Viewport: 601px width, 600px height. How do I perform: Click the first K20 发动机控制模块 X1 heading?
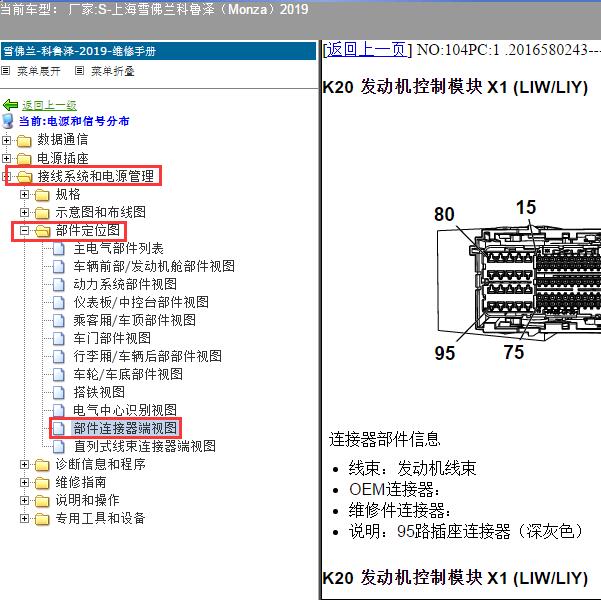pos(455,87)
